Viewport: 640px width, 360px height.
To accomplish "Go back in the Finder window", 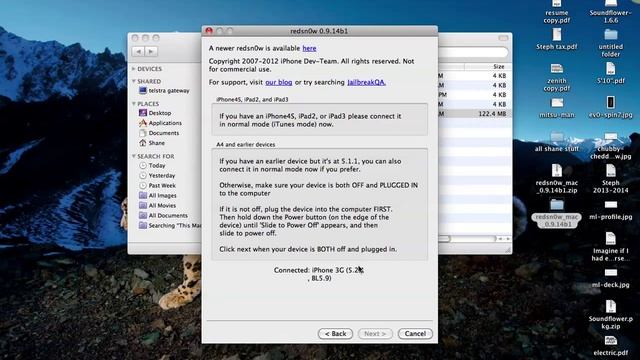I will [138, 51].
